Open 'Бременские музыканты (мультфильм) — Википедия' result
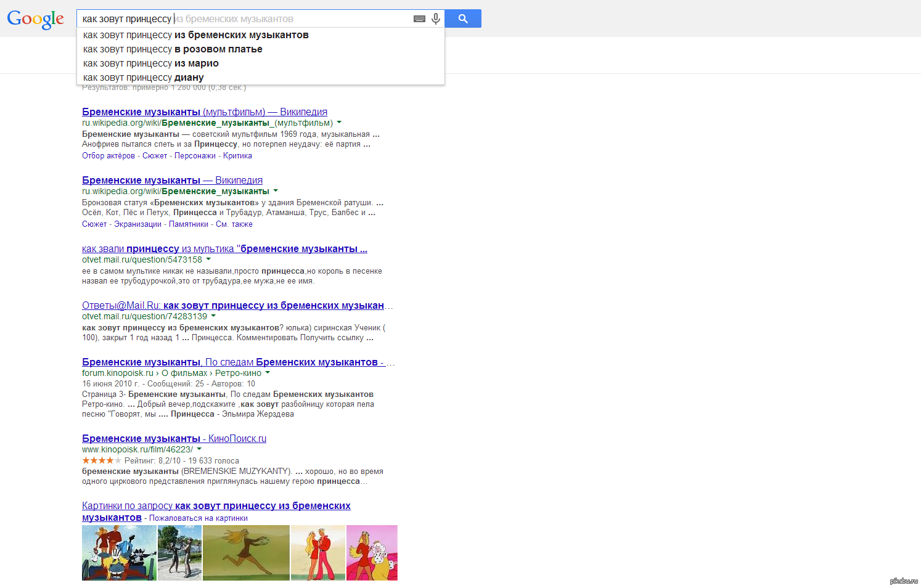The image size is (921, 588). tap(204, 112)
